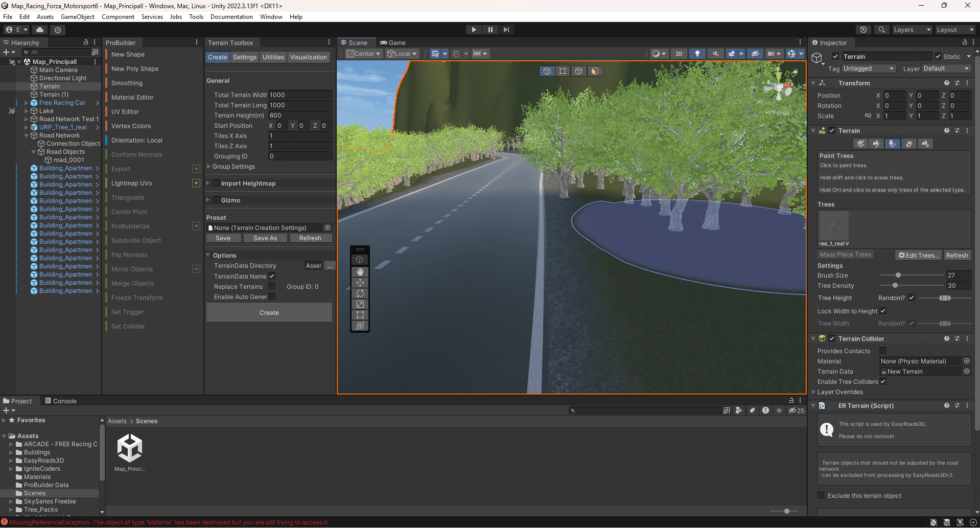
Task: Toggle 2D view mode in Scene
Action: tap(679, 54)
